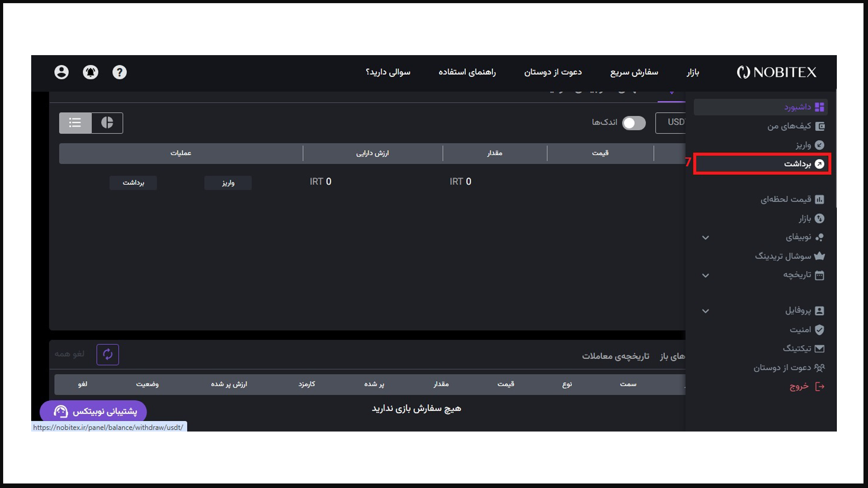Screen dimensions: 868x488
Task: Open واریز deposit in sidebar
Action: point(810,145)
